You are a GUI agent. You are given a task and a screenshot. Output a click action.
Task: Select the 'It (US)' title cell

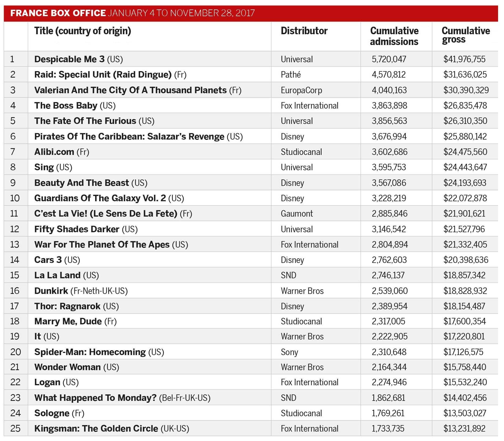coord(47,336)
